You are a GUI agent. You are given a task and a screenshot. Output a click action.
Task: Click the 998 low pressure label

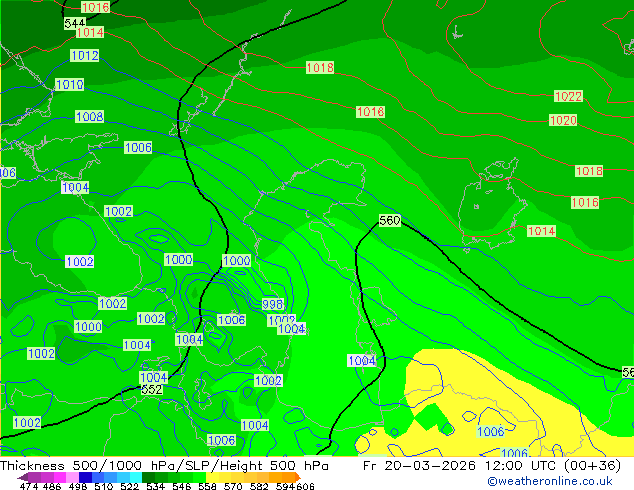(273, 304)
